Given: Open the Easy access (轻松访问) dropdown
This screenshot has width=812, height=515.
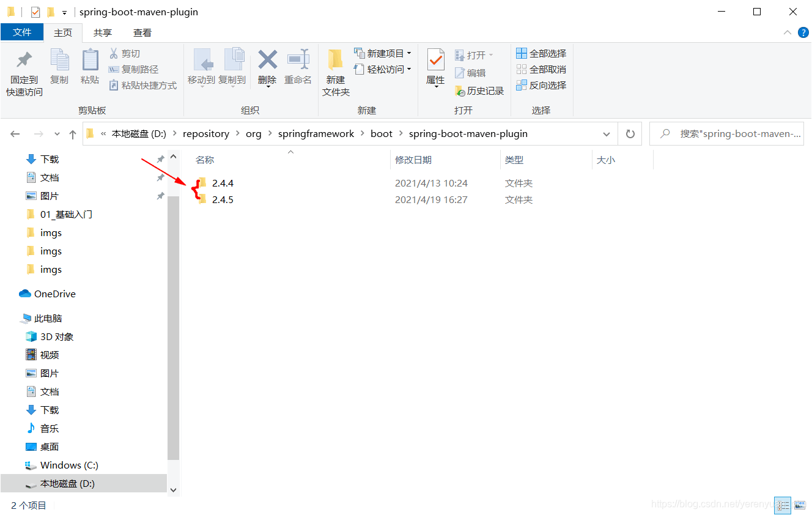Looking at the screenshot, I should click(x=382, y=70).
